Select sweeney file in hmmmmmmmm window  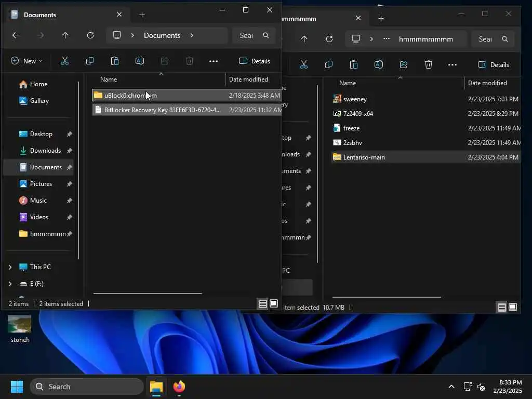click(425, 99)
